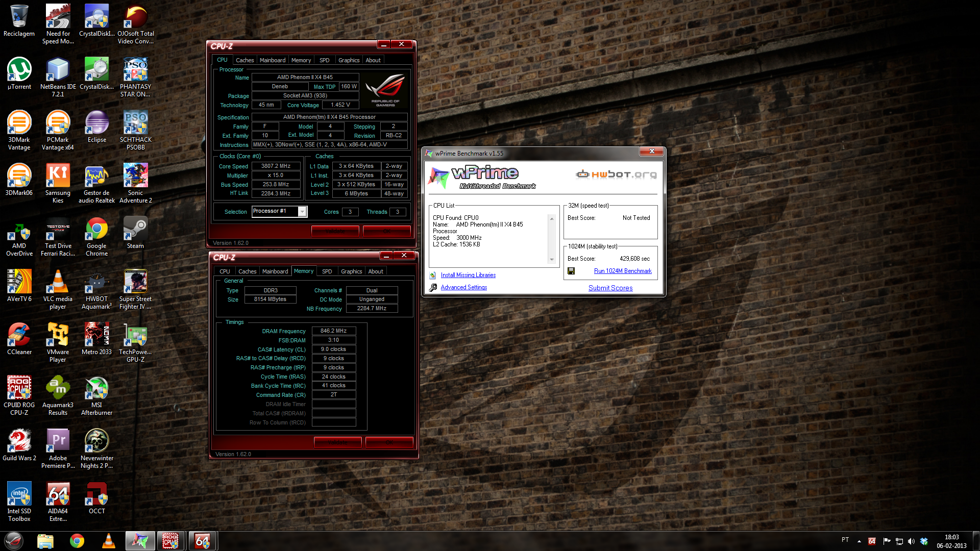This screenshot has width=980, height=551.
Task: Click Install Missing Libraries link
Action: point(468,275)
